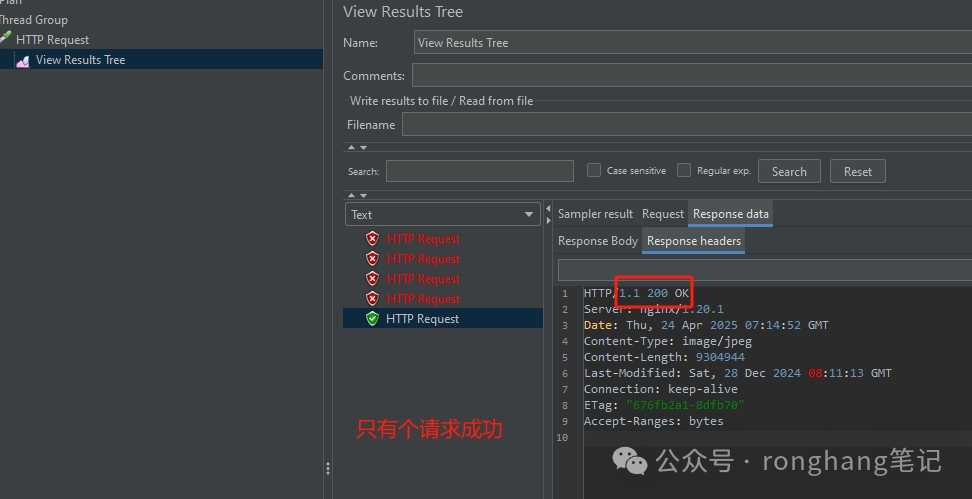Screen dimensions: 972x499
Task: Switch to the Request tab
Action: (662, 214)
